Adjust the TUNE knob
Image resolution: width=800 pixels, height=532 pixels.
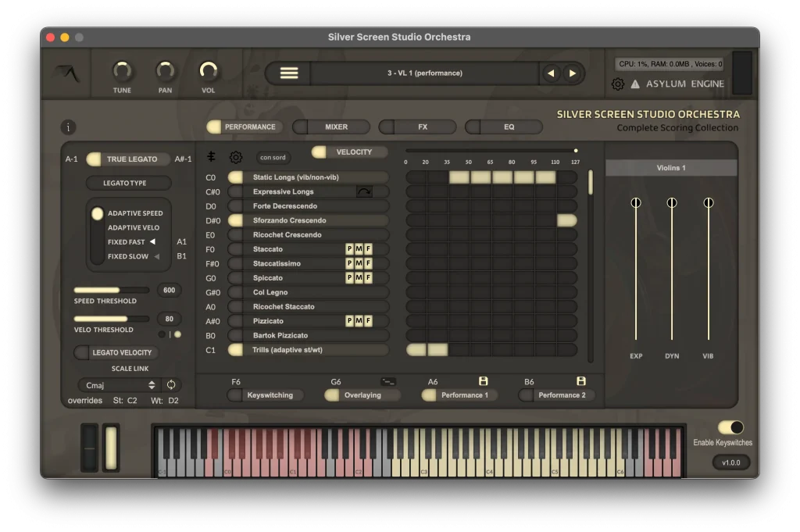point(122,71)
